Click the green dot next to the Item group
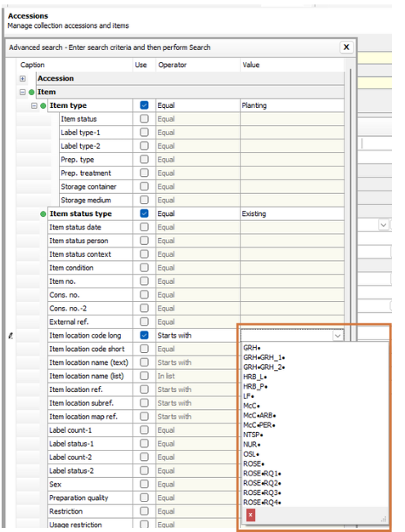The width and height of the screenshot is (405, 532). coord(32,92)
